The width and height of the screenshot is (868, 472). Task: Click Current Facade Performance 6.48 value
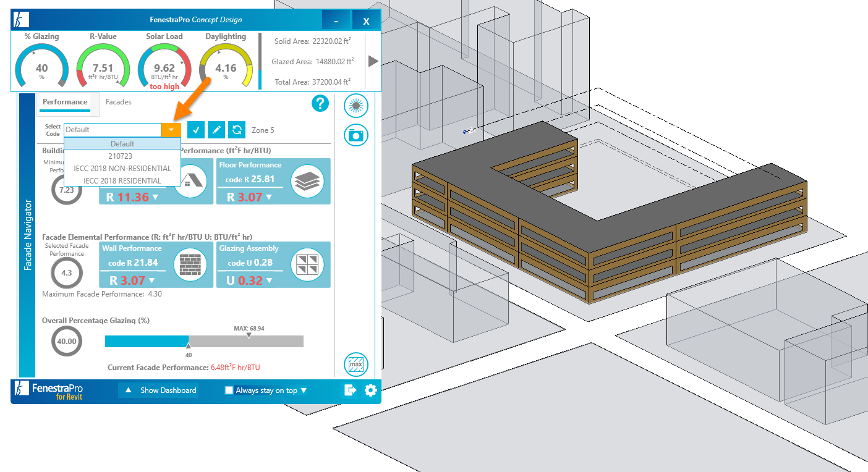(236, 368)
